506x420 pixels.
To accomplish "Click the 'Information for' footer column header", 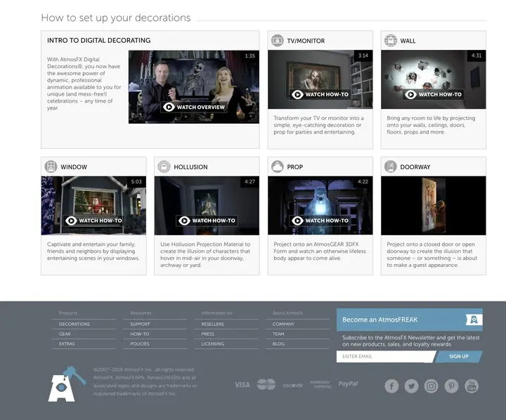I will 217,313.
